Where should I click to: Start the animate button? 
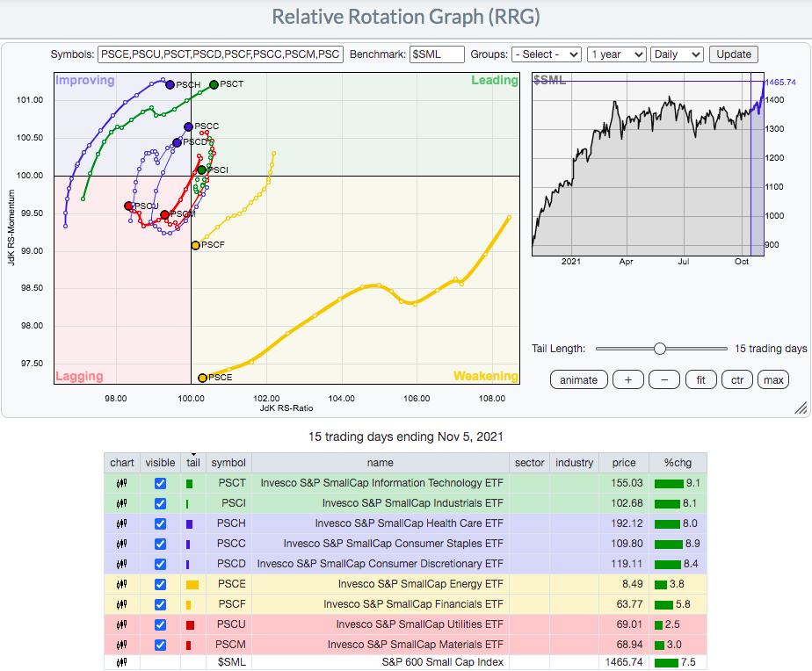[578, 379]
